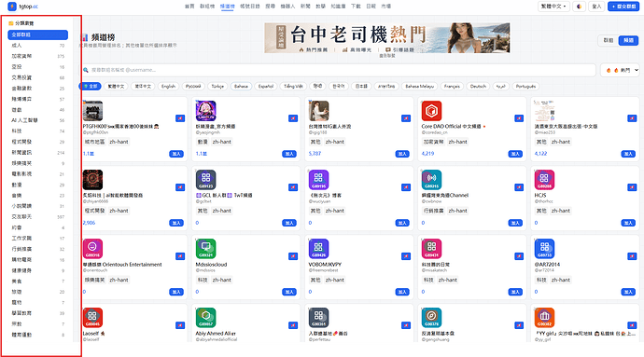Screen dimensions: 644x357
Task: Click the Mdssioscloud green avatar icon
Action: point(205,249)
